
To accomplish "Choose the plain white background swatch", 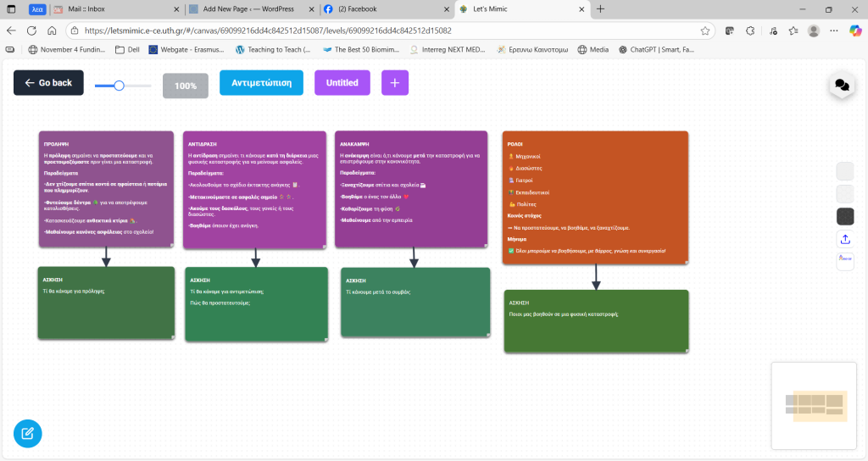I will coord(845,171).
